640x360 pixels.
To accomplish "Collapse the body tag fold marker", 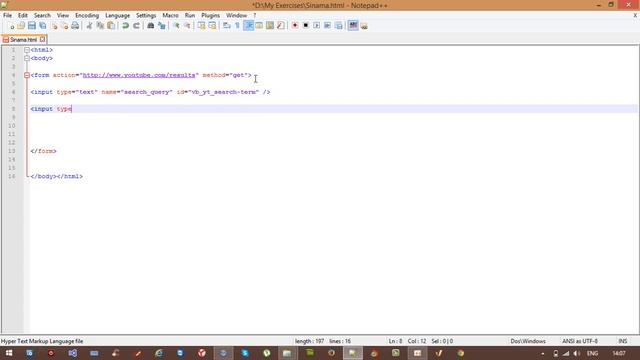I will [x=27, y=58].
